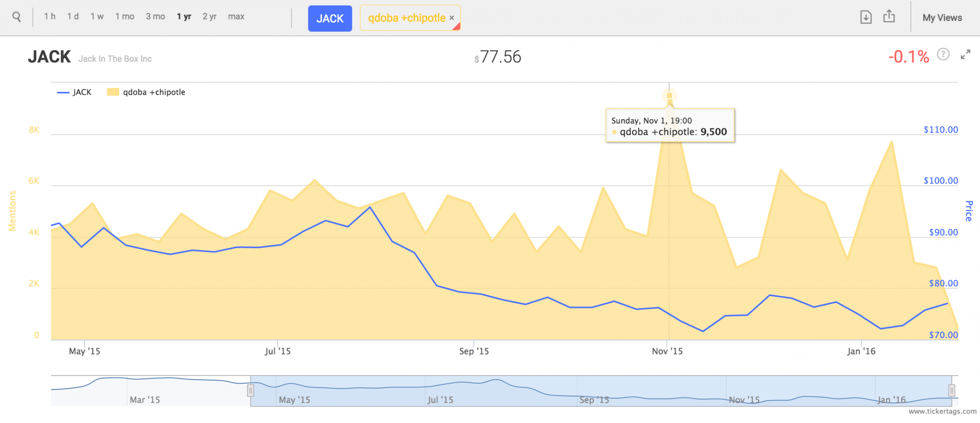Click the Jul '15 x-axis label
This screenshot has height=423, width=980.
278,351
